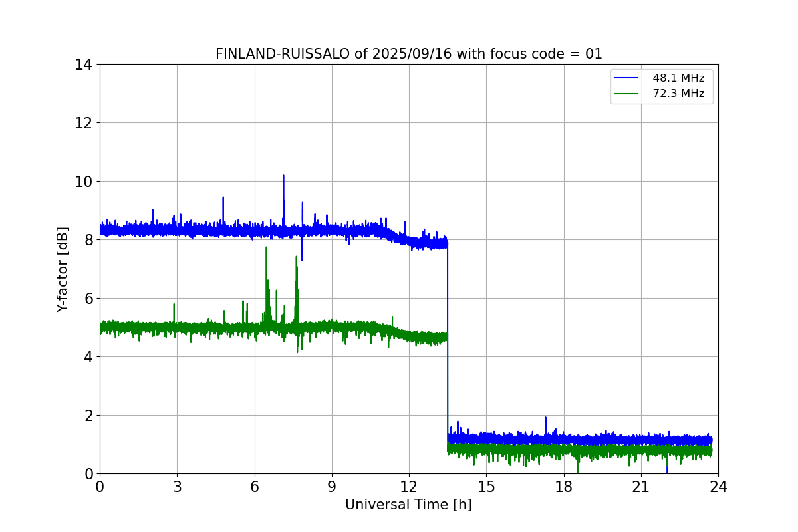The height and width of the screenshot is (532, 798).
Task: Click x-axis tick label 3
Action: point(177,487)
